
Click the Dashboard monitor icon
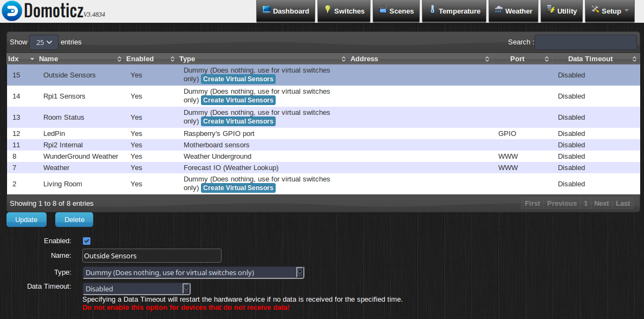(x=266, y=10)
